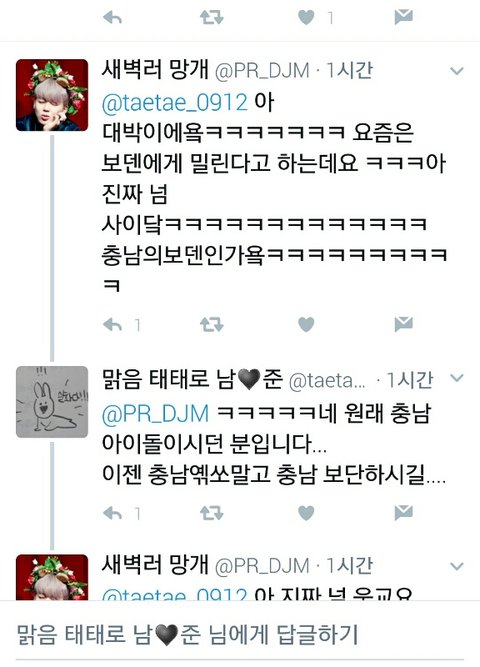Open options chevron on first 새벽러 망개 tweet
Image resolution: width=480 pixels, height=667 pixels.
[457, 71]
